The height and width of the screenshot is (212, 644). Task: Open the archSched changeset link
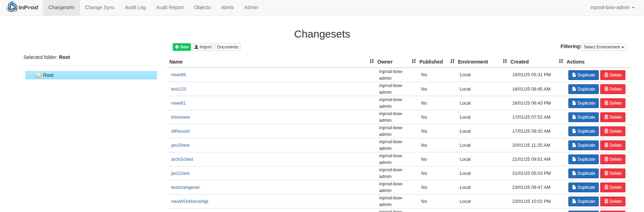182,159
